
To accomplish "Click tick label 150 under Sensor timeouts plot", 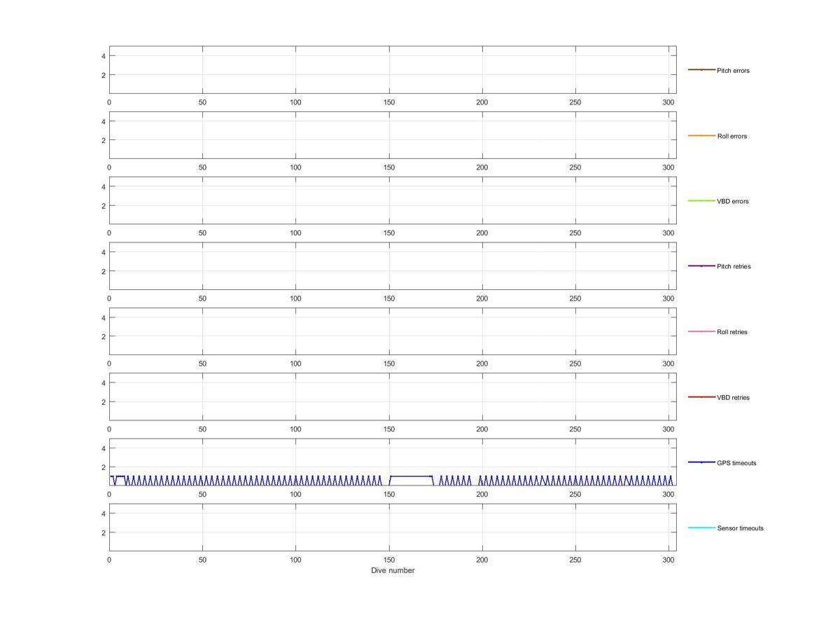I will click(389, 560).
